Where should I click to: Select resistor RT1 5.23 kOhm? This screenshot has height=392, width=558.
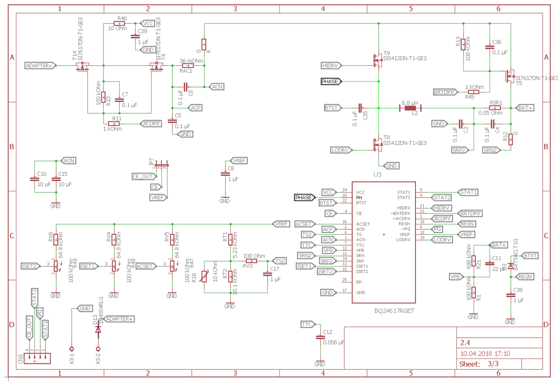pyautogui.click(x=230, y=239)
